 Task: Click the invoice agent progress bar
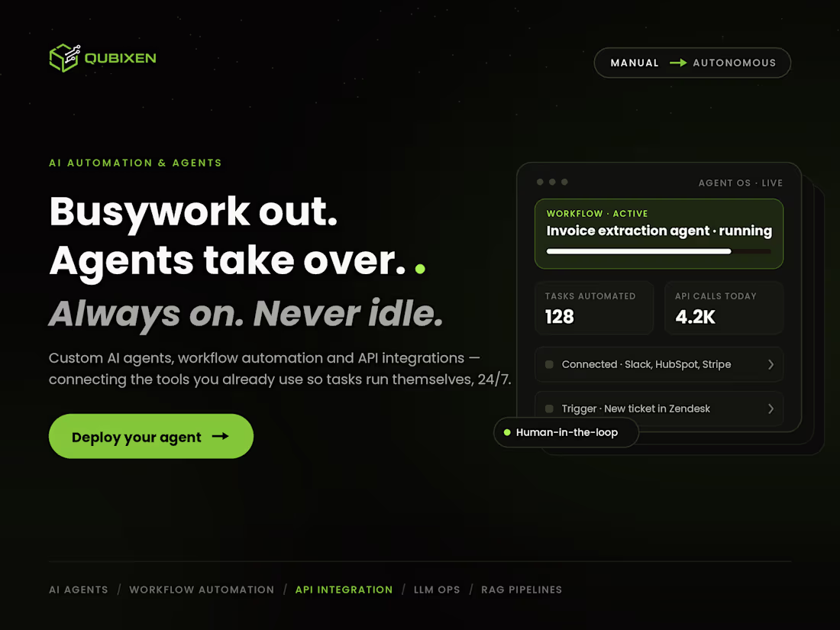tap(659, 251)
